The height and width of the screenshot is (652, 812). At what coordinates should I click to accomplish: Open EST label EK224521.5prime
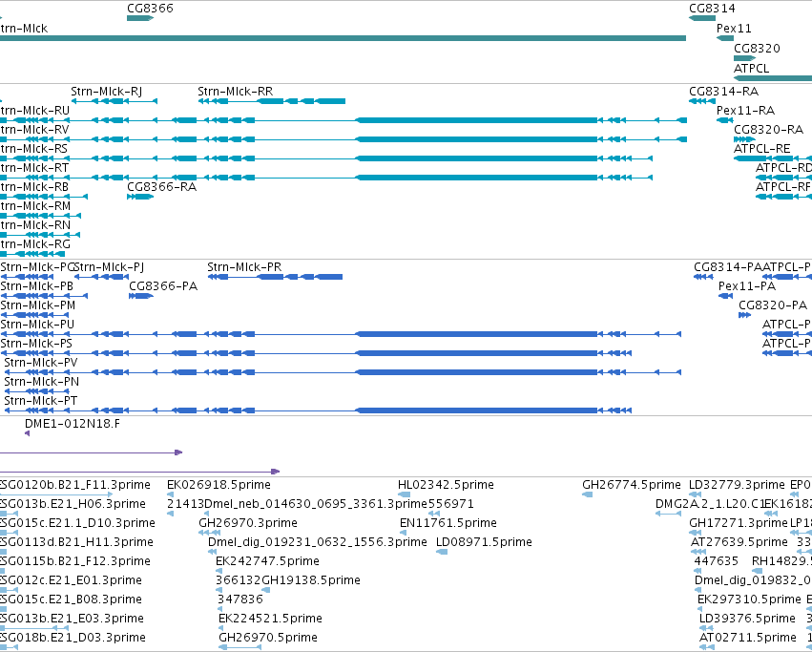(270, 619)
